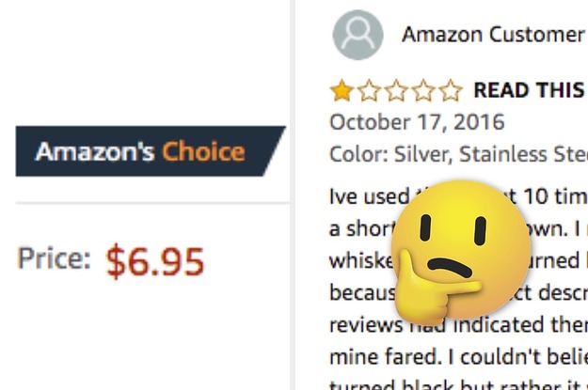Click the $6.95 price

click(x=154, y=261)
